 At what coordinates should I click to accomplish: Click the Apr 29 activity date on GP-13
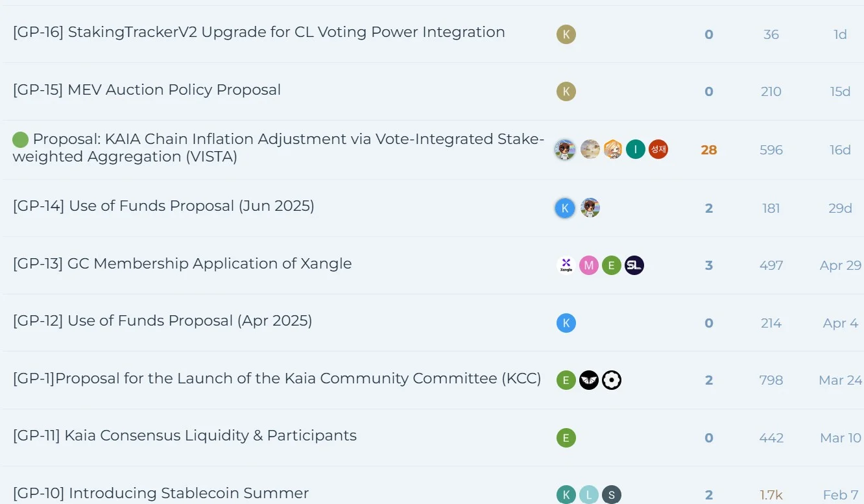click(x=841, y=265)
